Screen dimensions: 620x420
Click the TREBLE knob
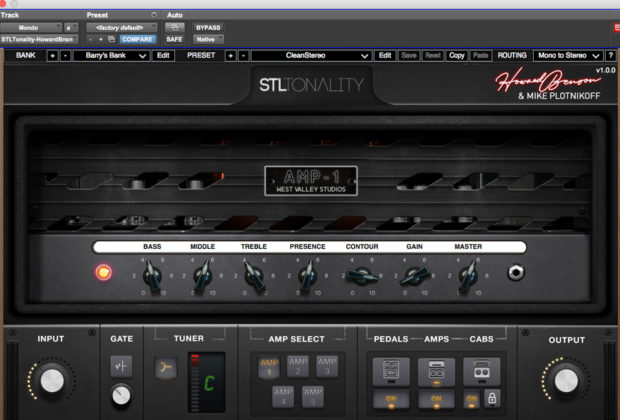click(254, 275)
